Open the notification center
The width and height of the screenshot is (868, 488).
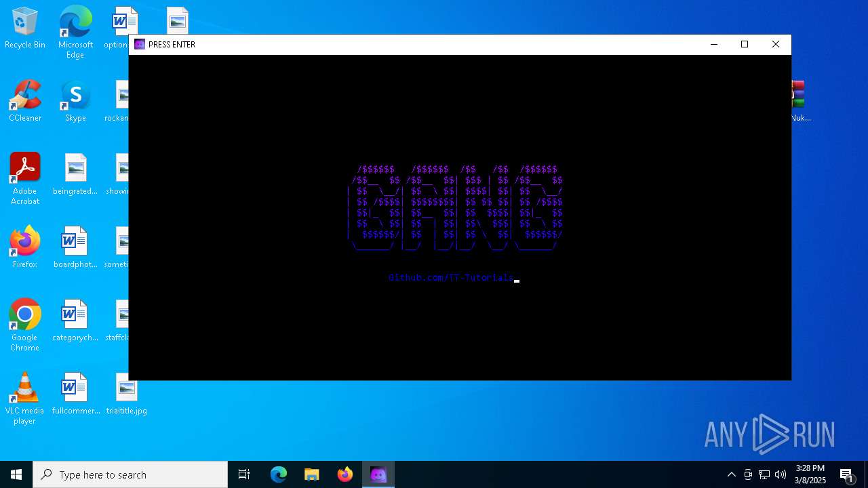[x=846, y=474]
